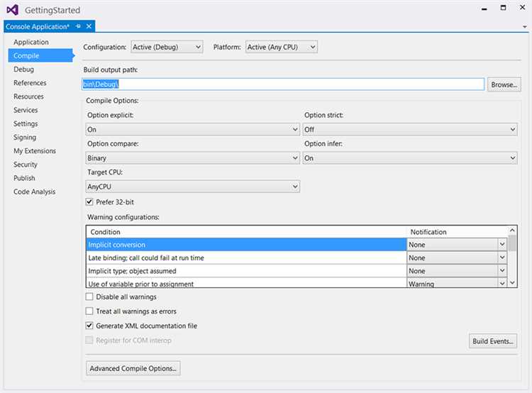Select the Console Application document tab

(x=38, y=26)
